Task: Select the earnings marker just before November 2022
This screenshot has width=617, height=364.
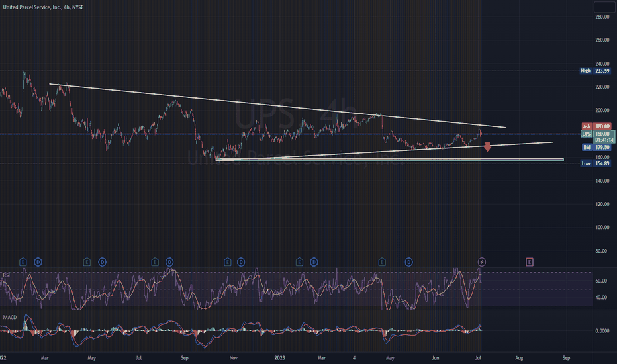Action: tap(228, 262)
